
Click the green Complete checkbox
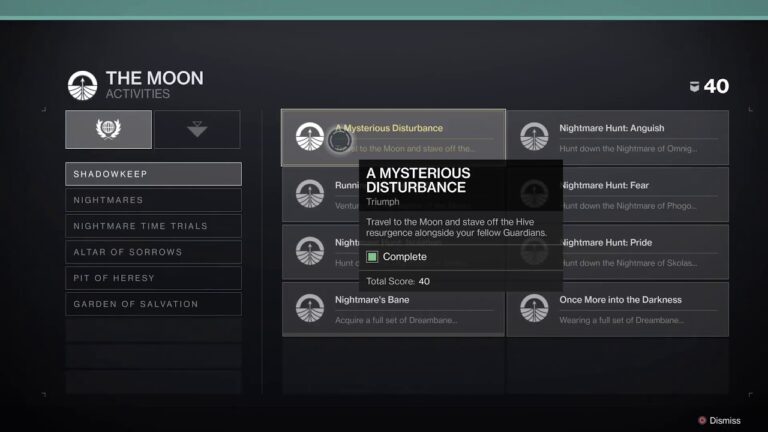372,257
